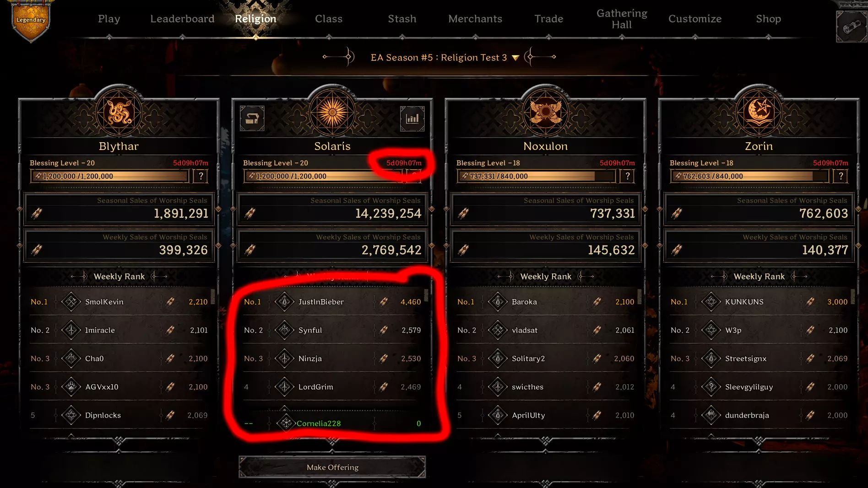Open the Blythar blessing help question mark
This screenshot has width=868, height=488.
point(201,176)
